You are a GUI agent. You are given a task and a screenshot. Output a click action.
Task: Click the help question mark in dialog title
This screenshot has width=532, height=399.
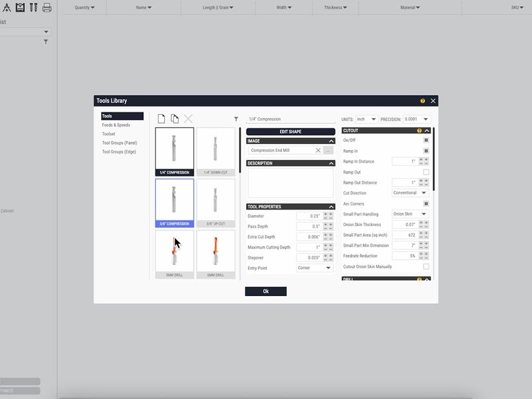point(422,101)
